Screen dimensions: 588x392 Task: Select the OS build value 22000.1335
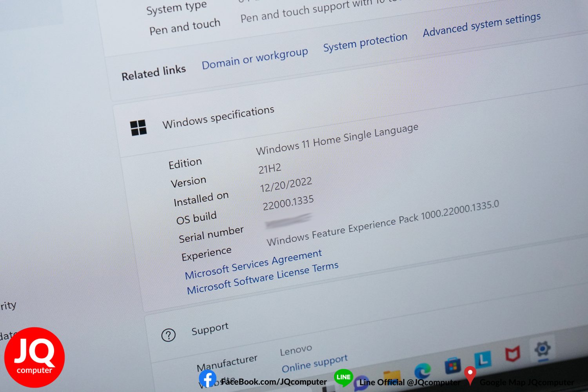(x=288, y=203)
